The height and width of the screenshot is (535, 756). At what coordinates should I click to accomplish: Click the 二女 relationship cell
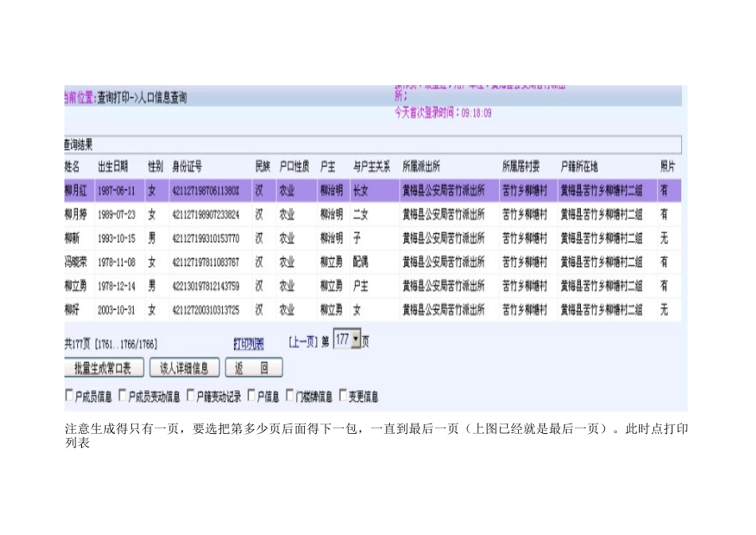(360, 214)
